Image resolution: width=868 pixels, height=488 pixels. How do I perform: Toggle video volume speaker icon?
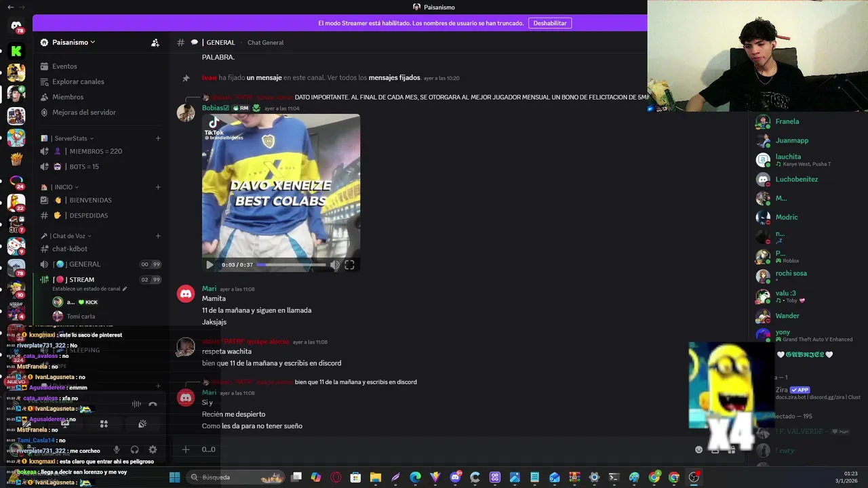(334, 265)
